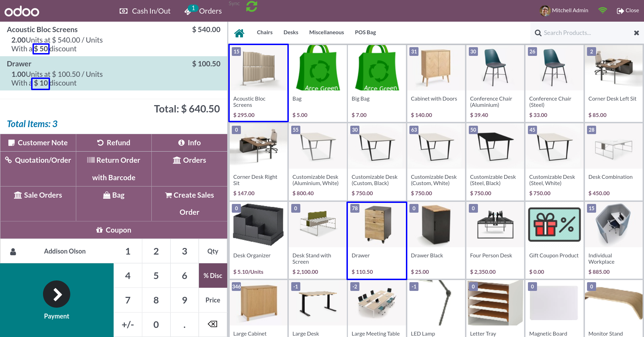Image resolution: width=644 pixels, height=337 pixels.
Task: Add Drawer Black product
Action: tap(436, 240)
